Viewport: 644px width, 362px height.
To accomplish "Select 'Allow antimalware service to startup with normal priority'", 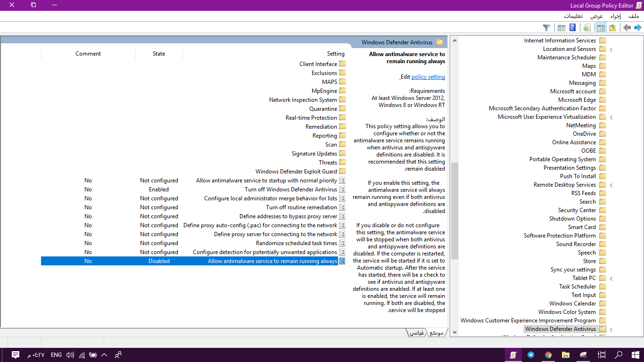I will pos(266,181).
